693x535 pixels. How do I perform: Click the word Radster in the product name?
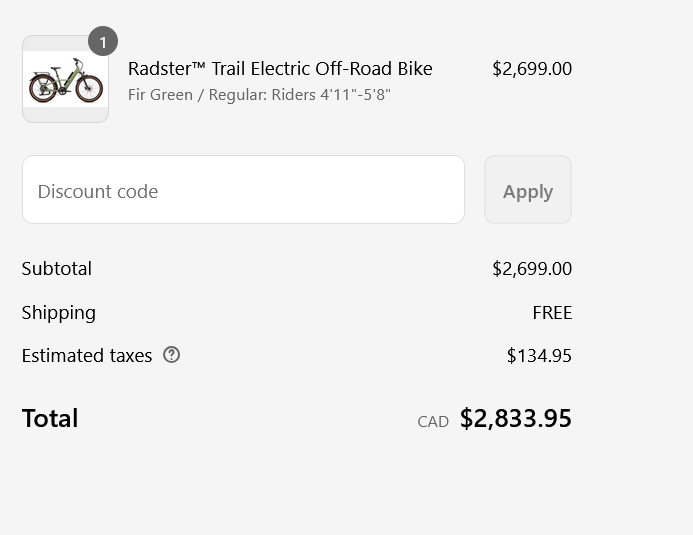tap(159, 69)
